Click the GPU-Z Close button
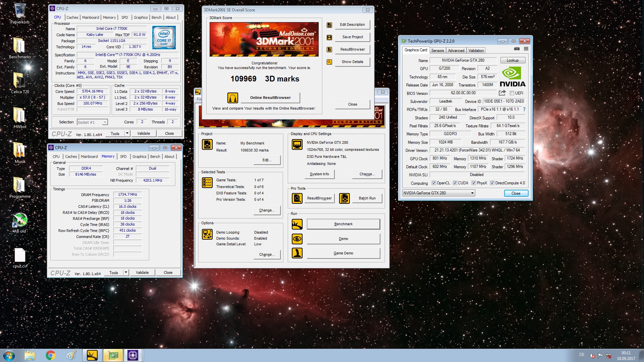 coord(516,193)
